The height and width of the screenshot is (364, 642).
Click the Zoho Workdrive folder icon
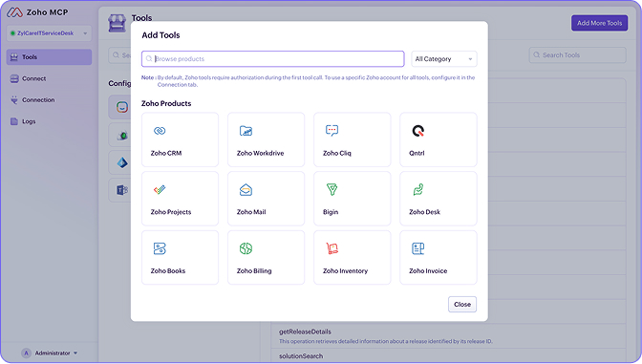(246, 131)
